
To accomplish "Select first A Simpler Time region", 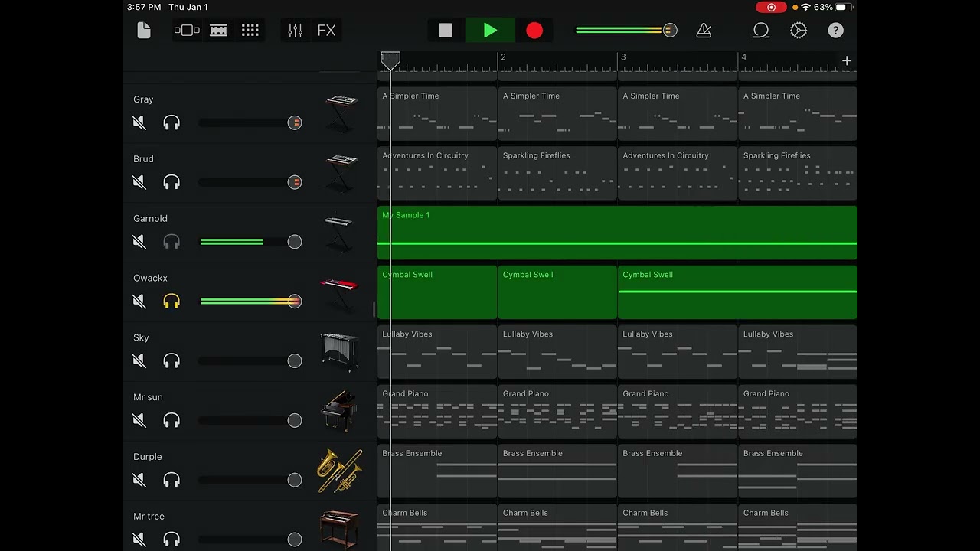I will [x=437, y=113].
